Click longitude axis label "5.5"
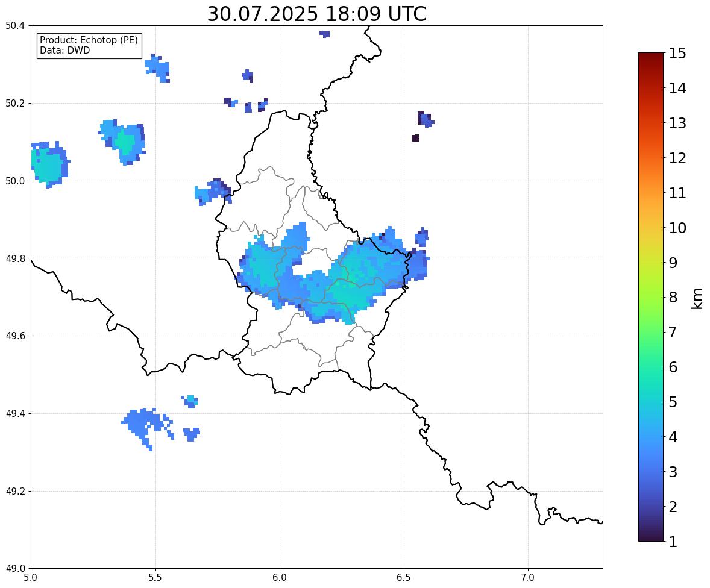The height and width of the screenshot is (588, 710). [x=155, y=578]
